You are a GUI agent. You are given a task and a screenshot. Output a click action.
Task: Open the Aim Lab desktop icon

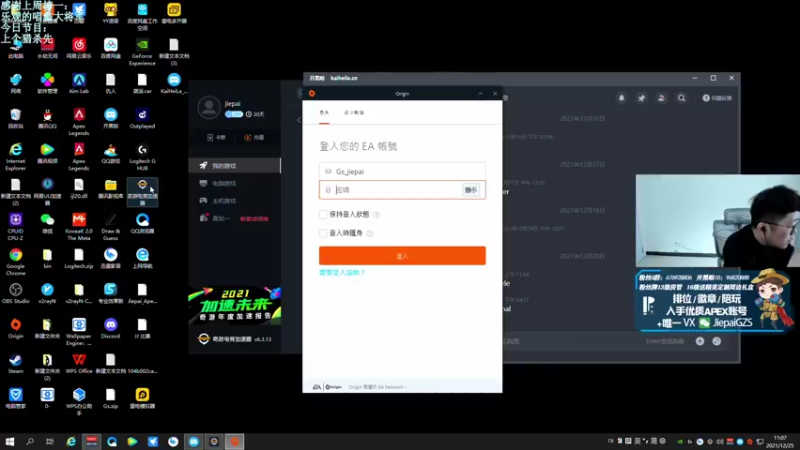pyautogui.click(x=79, y=83)
